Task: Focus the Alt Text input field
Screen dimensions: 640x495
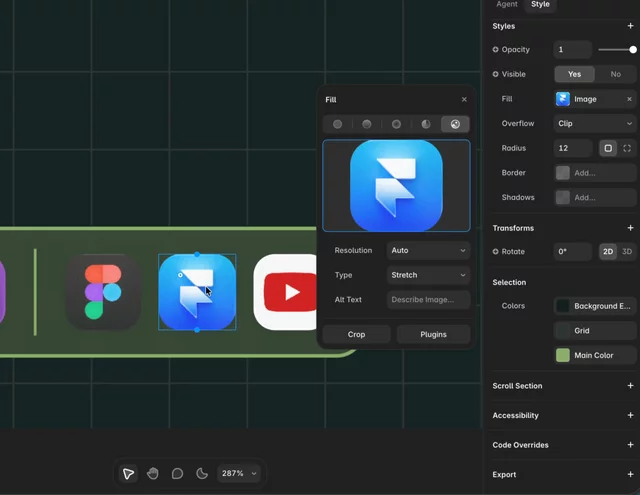Action: pos(428,300)
